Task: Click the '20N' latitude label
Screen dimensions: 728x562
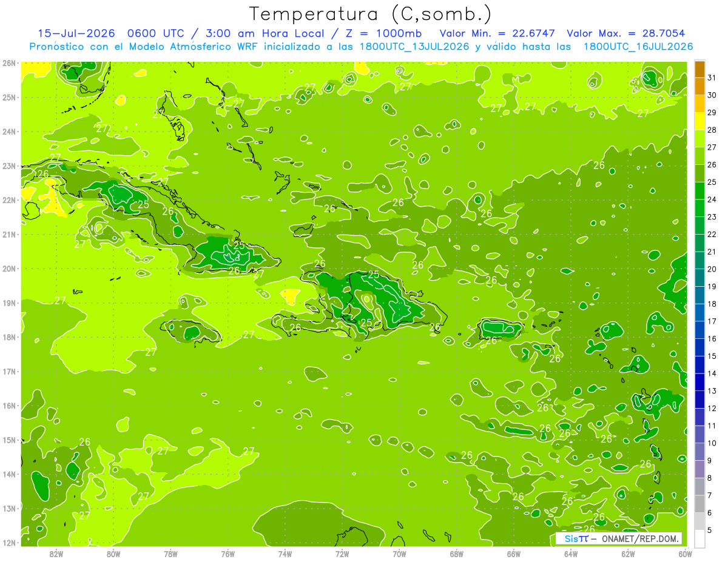Action: tap(9, 269)
